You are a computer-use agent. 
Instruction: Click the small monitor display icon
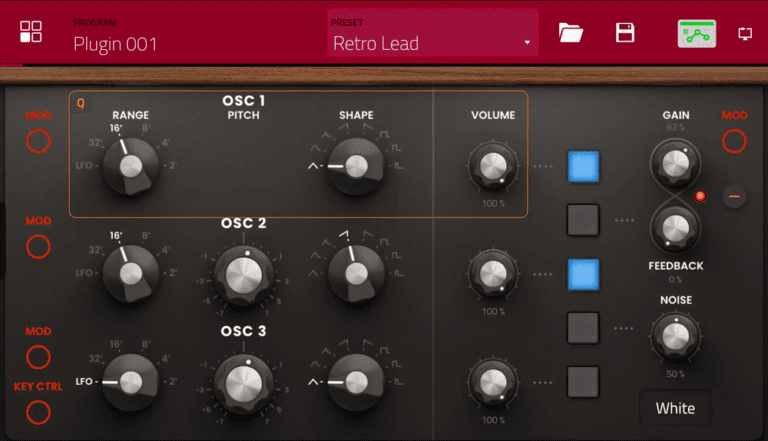tap(744, 33)
